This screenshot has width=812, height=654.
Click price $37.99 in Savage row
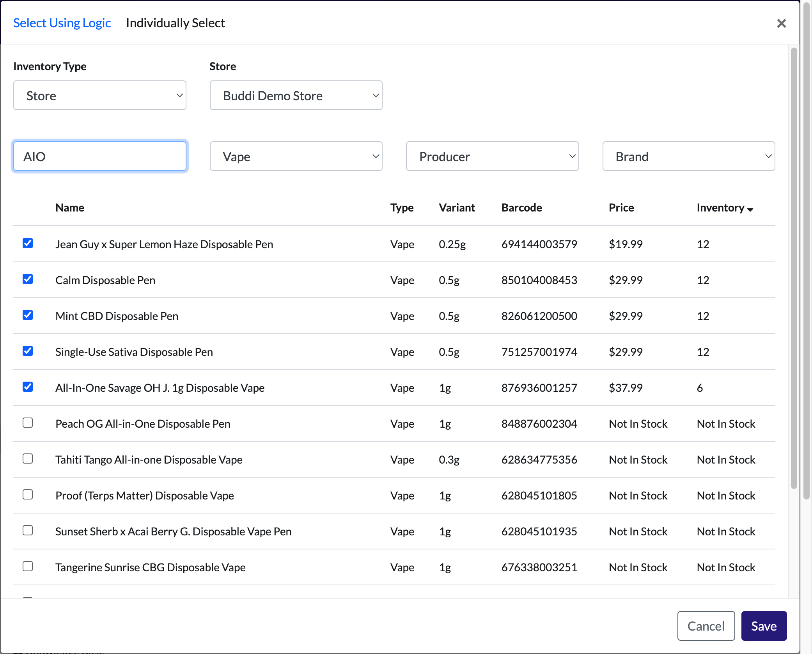626,388
